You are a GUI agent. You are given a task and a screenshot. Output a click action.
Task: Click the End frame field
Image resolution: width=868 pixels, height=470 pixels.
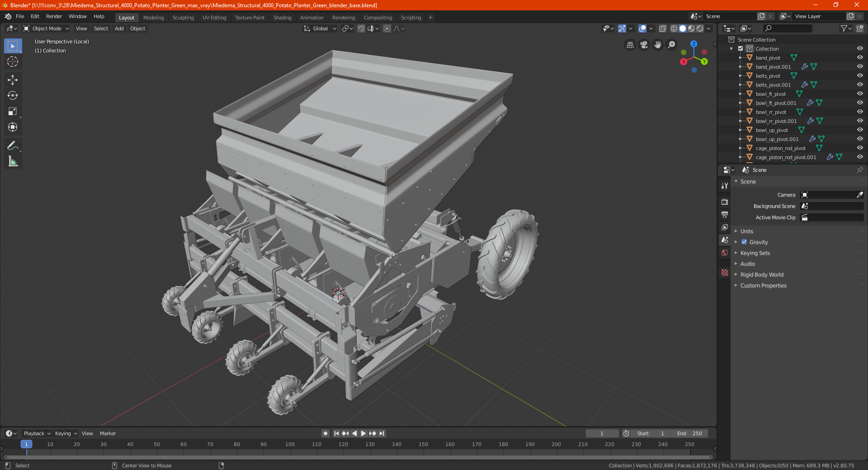pyautogui.click(x=689, y=433)
